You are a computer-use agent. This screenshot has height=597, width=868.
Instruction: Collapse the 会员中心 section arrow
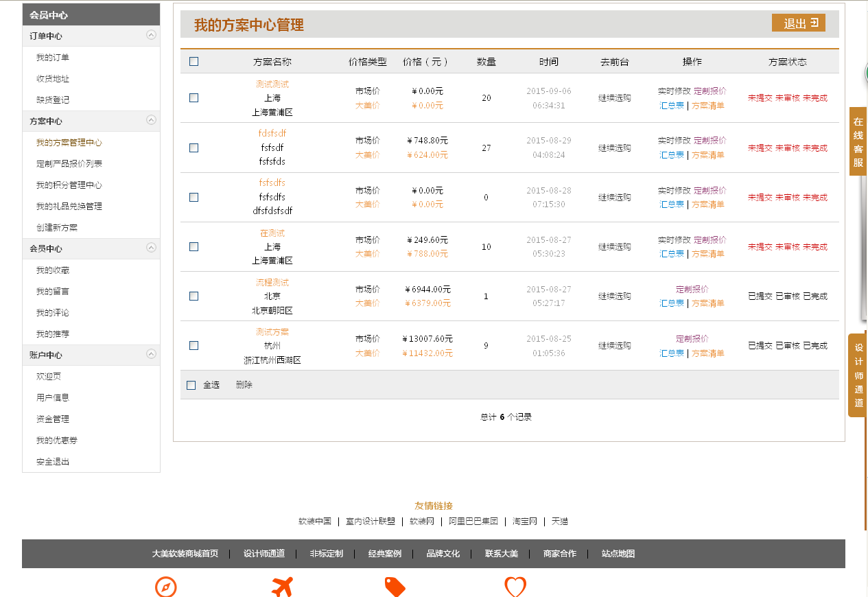[151, 248]
